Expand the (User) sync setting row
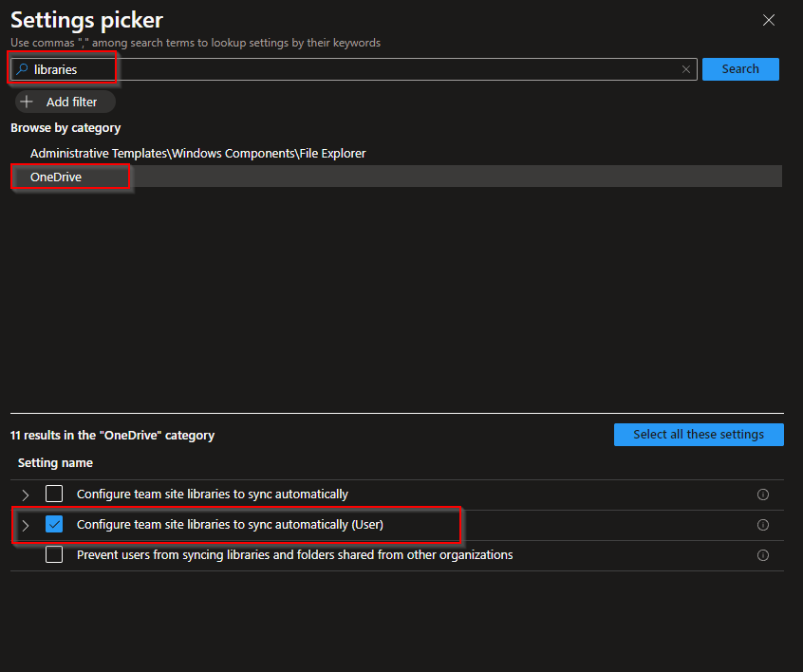 (x=25, y=524)
